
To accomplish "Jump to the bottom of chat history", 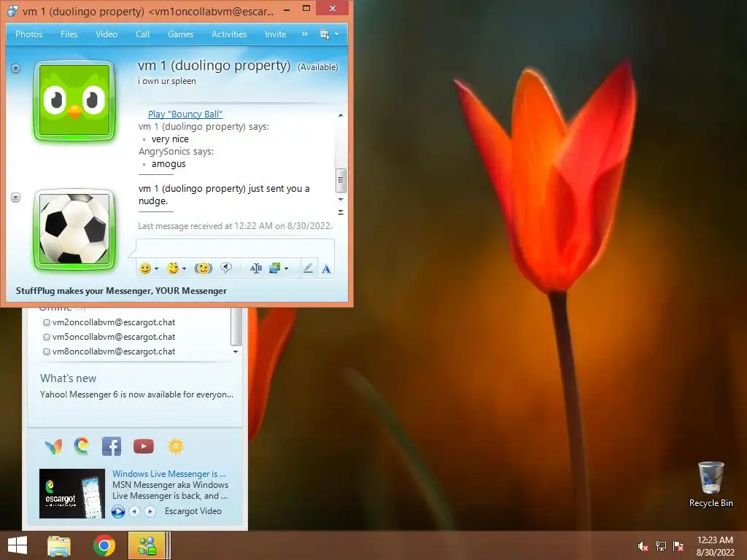I will [341, 212].
